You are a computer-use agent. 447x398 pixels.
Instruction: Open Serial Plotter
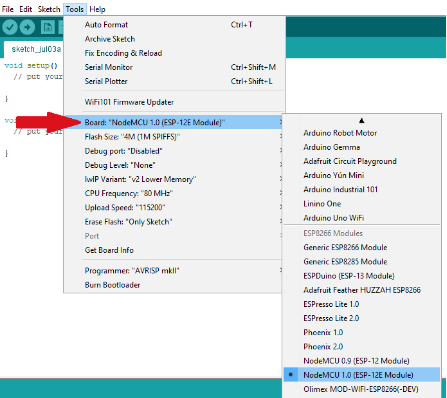174,81
